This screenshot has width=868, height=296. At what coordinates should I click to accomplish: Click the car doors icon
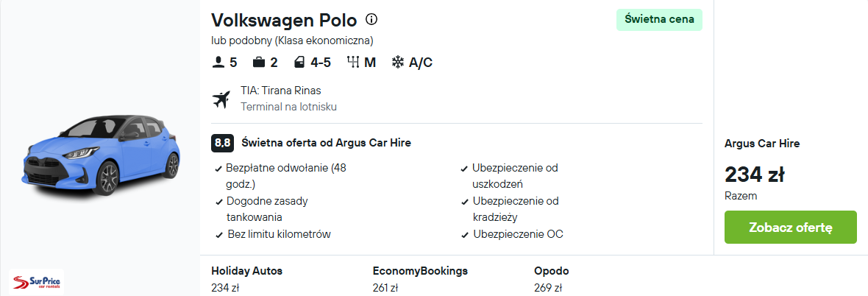[299, 63]
